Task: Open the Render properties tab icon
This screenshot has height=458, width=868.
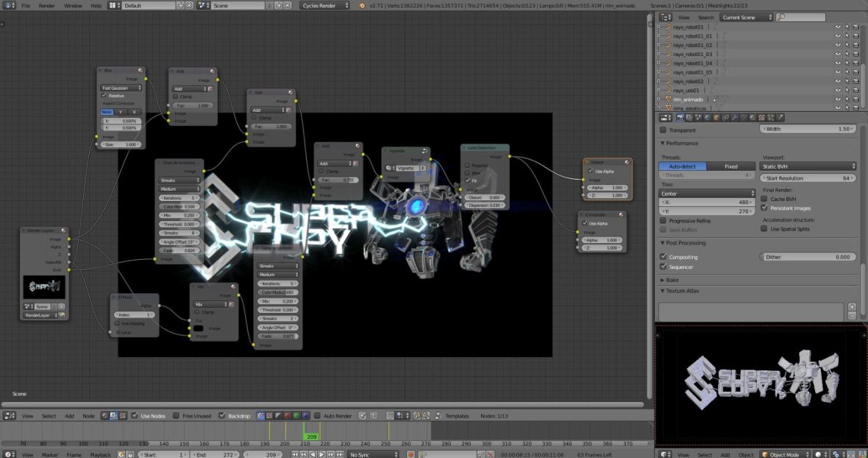Action: tap(680, 118)
